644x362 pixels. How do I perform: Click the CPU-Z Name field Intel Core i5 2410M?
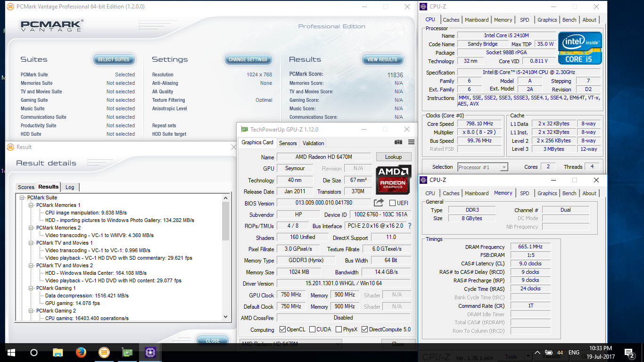pyautogui.click(x=506, y=36)
